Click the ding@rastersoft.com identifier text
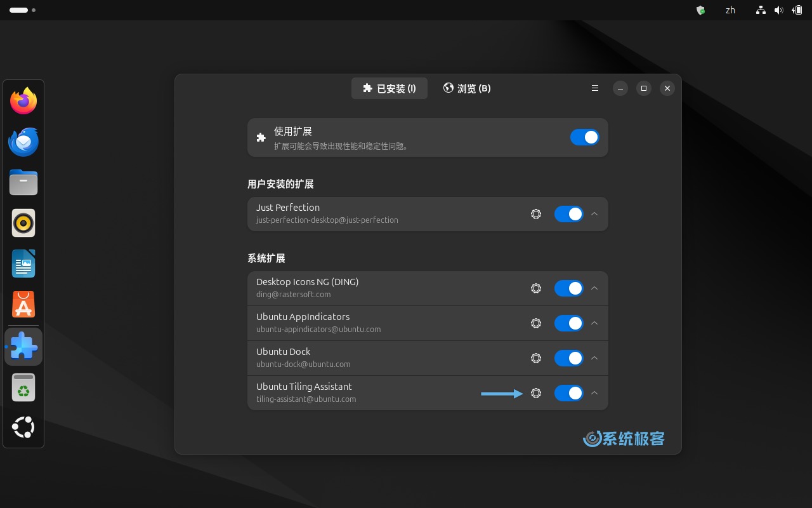The width and height of the screenshot is (812, 508). (294, 295)
